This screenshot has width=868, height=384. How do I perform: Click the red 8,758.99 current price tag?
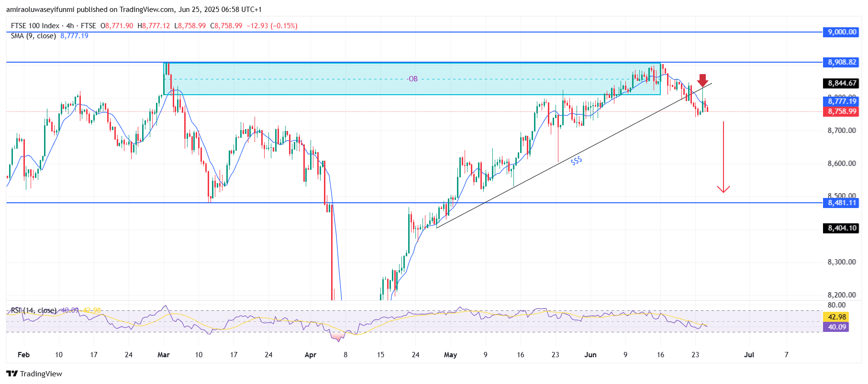pos(842,111)
